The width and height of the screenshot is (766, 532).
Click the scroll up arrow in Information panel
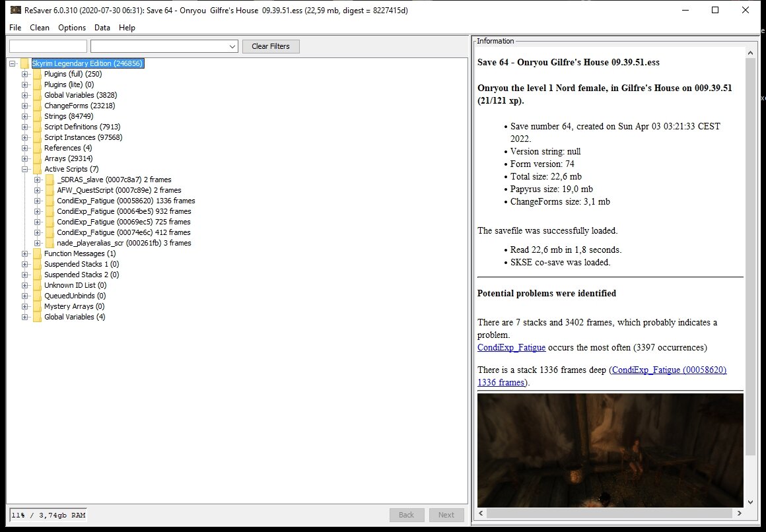[x=750, y=53]
